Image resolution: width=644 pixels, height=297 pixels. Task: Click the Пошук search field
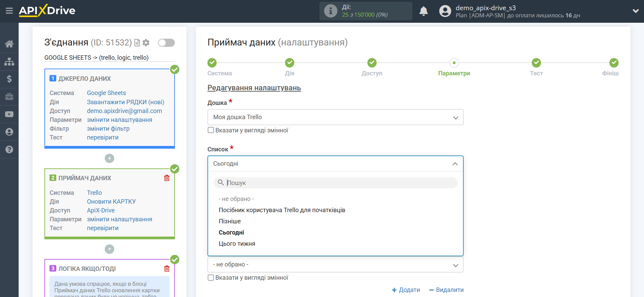(x=335, y=183)
